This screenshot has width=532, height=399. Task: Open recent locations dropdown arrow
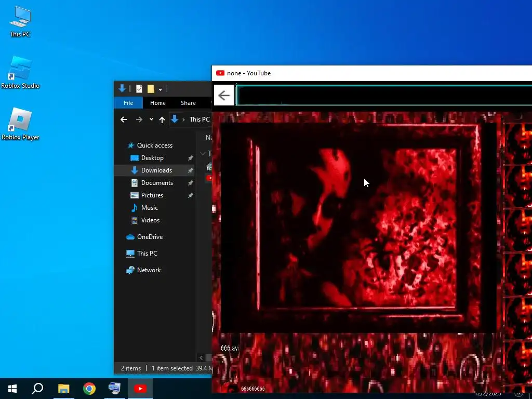tap(151, 119)
